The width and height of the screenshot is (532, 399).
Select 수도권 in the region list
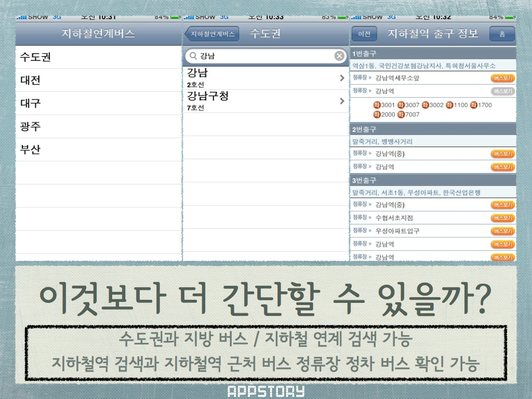pos(35,57)
